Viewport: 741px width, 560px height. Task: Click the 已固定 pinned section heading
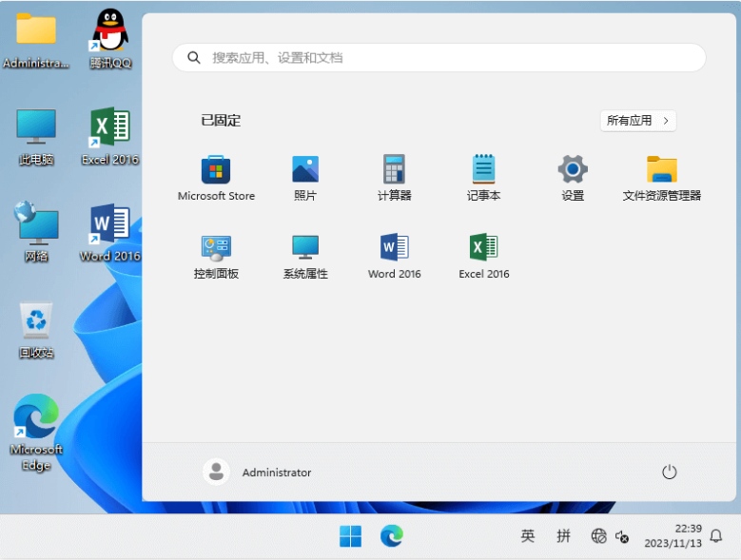pyautogui.click(x=221, y=121)
